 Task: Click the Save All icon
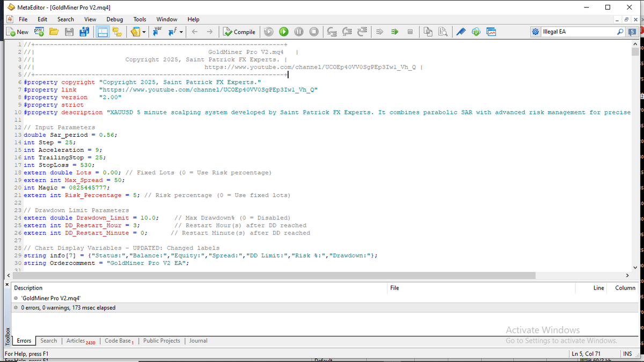pyautogui.click(x=84, y=32)
